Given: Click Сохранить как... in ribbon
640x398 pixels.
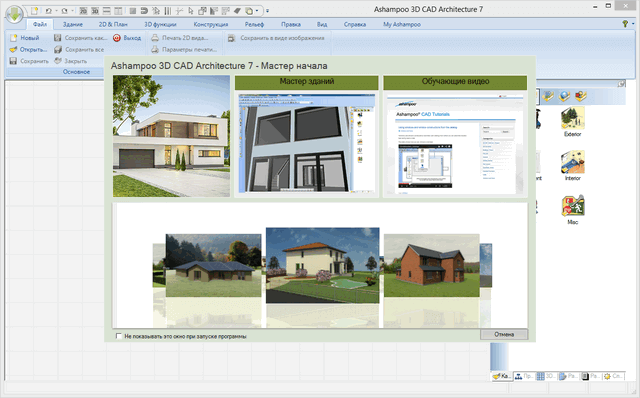Looking at the screenshot, I should (x=80, y=38).
